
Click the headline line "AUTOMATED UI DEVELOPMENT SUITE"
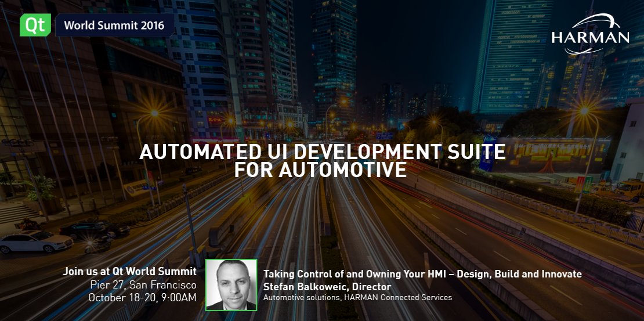[322, 153]
